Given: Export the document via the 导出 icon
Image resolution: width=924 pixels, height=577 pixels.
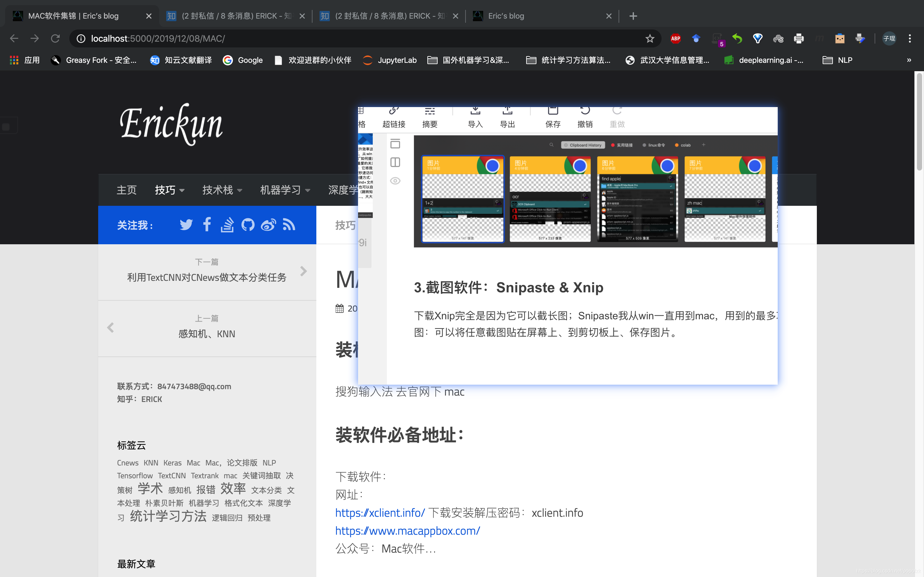Looking at the screenshot, I should (x=507, y=116).
